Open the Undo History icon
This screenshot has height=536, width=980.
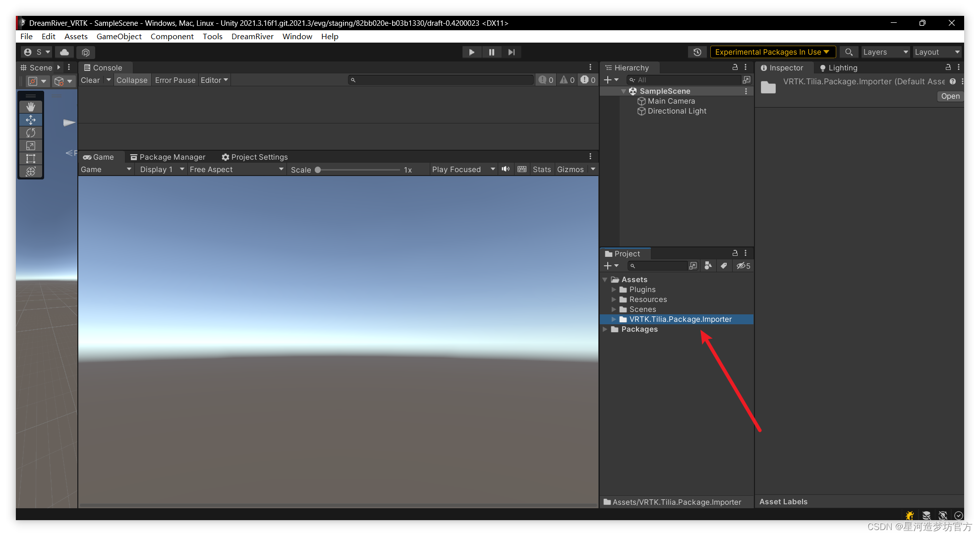(697, 52)
